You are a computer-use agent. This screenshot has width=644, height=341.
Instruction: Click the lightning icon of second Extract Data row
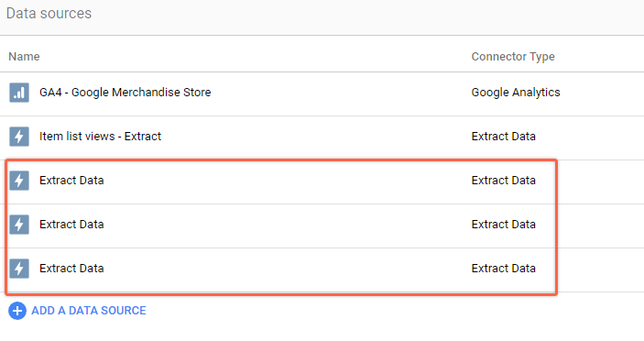coord(19,225)
